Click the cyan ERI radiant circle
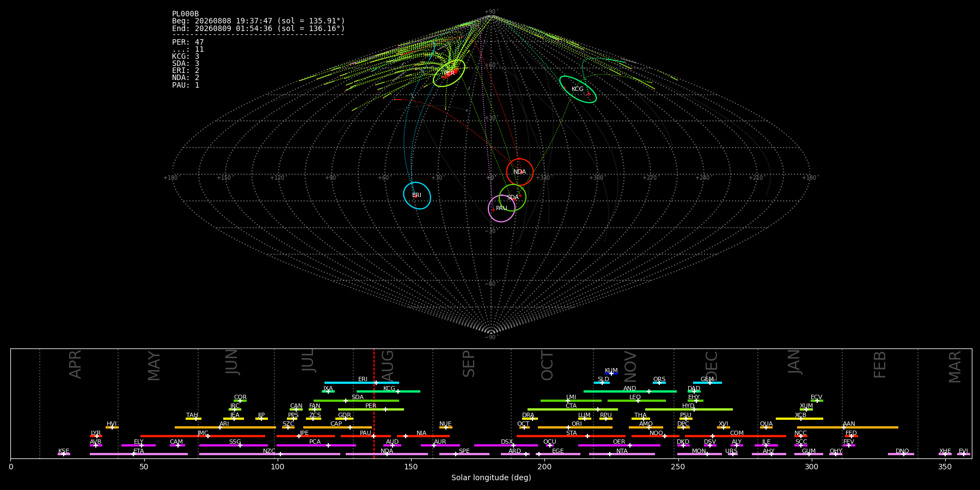 click(x=417, y=195)
